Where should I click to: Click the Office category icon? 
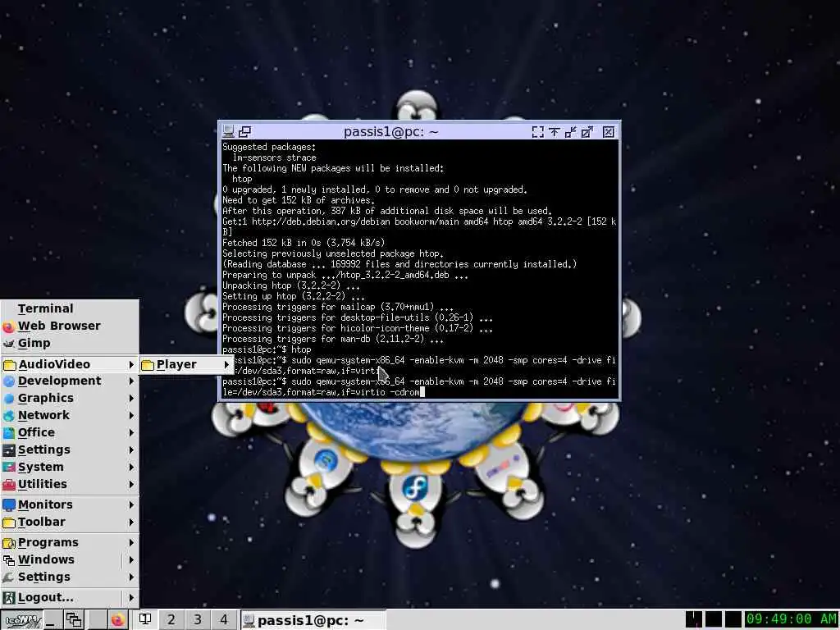click(x=8, y=433)
